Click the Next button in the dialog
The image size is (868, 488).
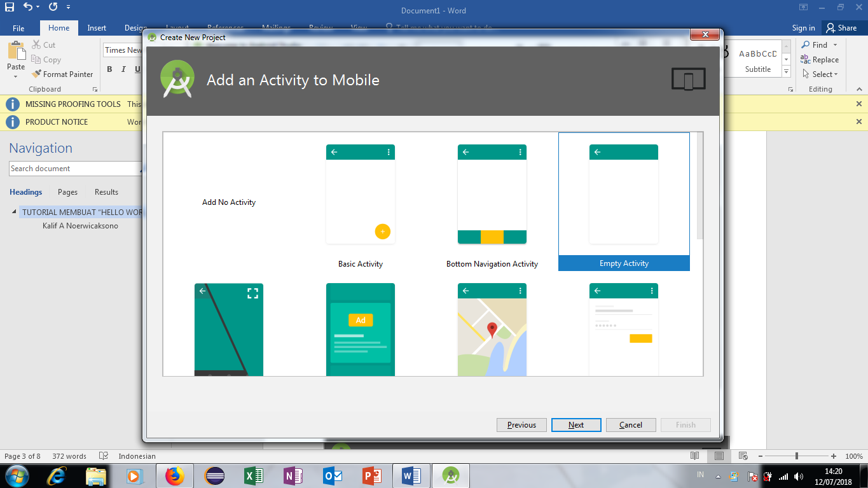tap(575, 424)
